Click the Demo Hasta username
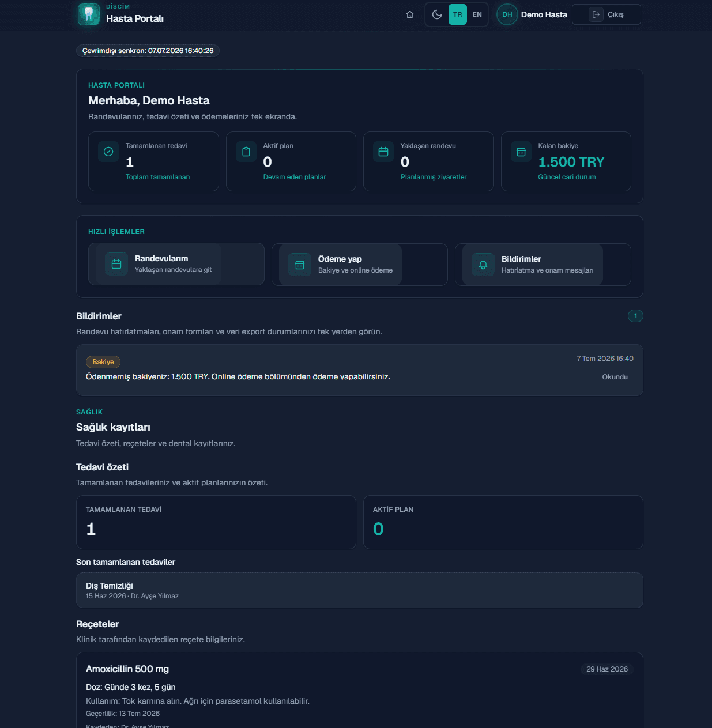 tap(544, 14)
